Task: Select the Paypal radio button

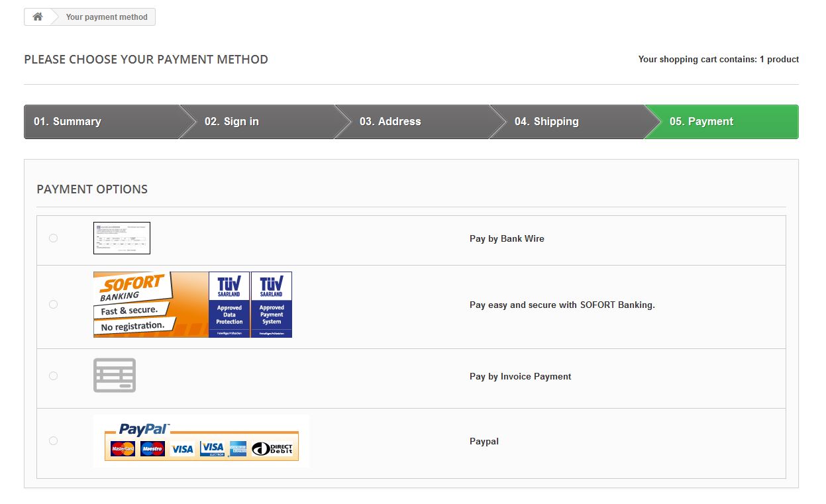Action: [x=54, y=440]
